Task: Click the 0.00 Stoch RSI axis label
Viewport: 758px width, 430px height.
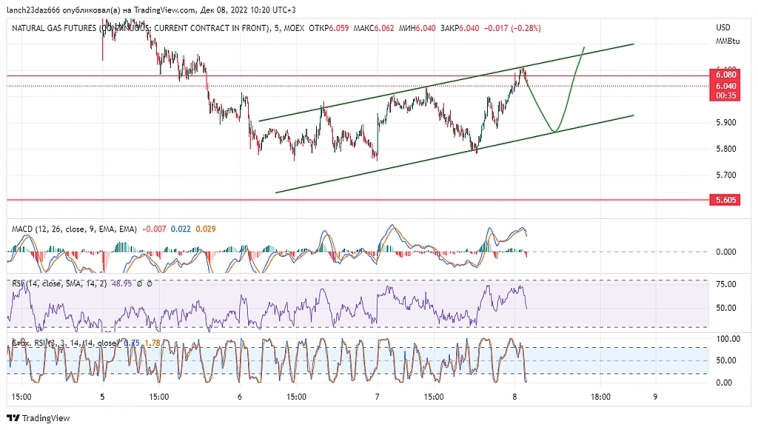Action: pyautogui.click(x=724, y=382)
